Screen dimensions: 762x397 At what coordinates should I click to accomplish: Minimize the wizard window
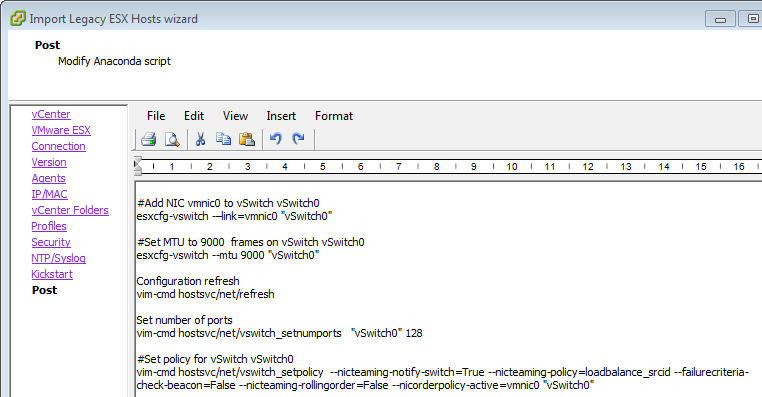(720, 19)
